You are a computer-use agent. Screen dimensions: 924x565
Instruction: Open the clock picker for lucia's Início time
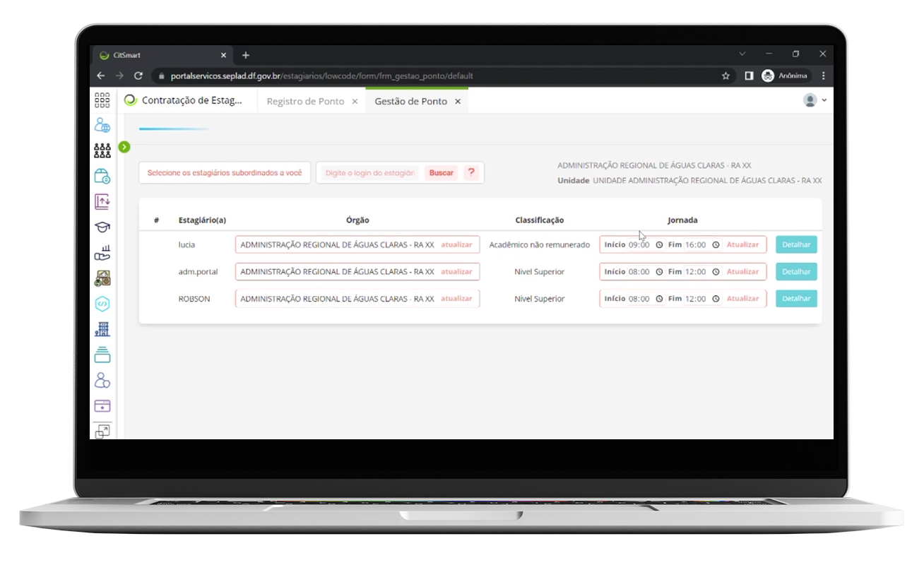[x=659, y=245]
